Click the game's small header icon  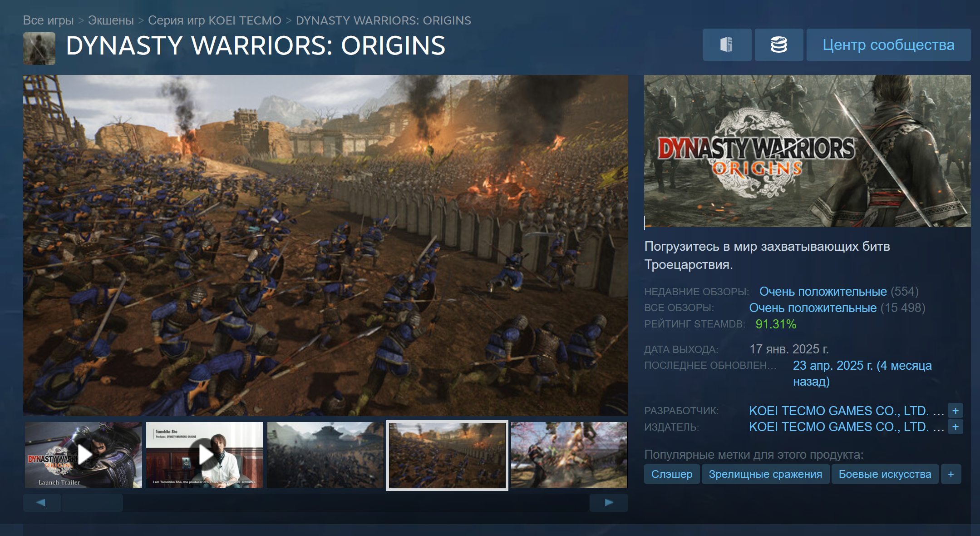(39, 48)
